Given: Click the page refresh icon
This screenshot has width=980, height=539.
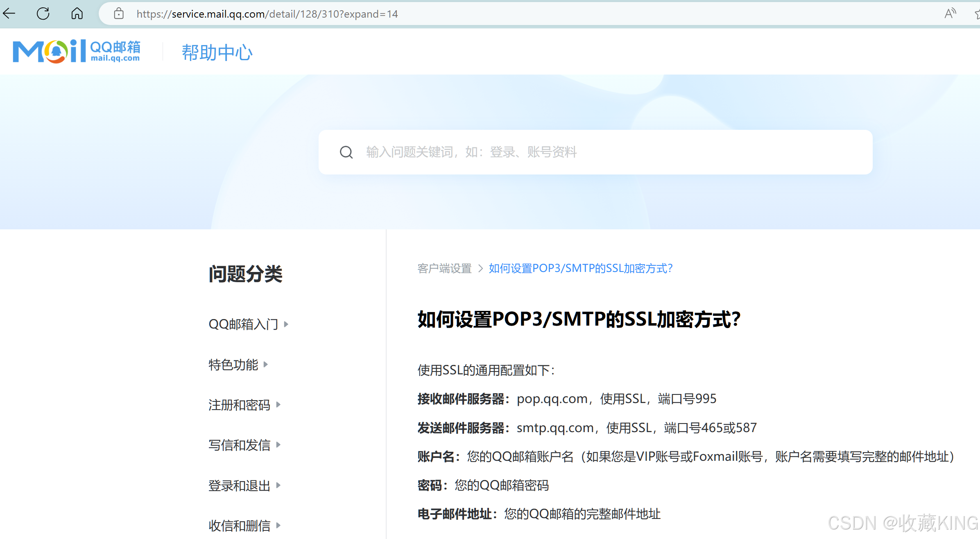Looking at the screenshot, I should (43, 14).
